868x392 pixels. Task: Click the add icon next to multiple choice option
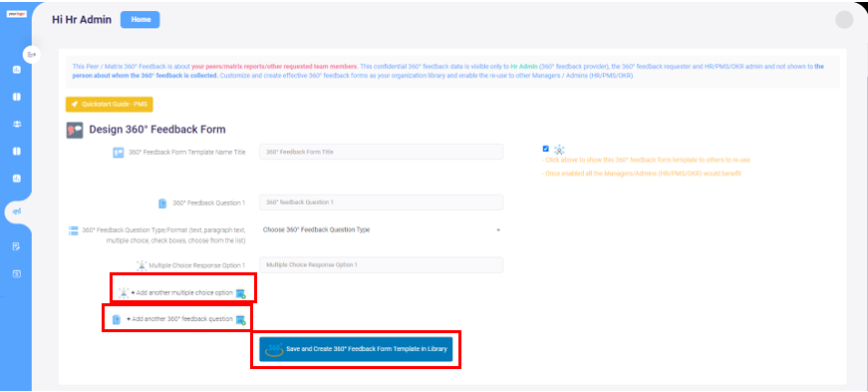[241, 293]
